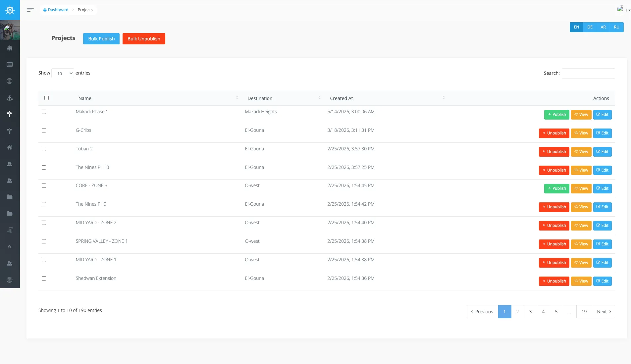Edit the CORE - ZONE 3 project
This screenshot has width=631, height=364.
[x=602, y=188]
